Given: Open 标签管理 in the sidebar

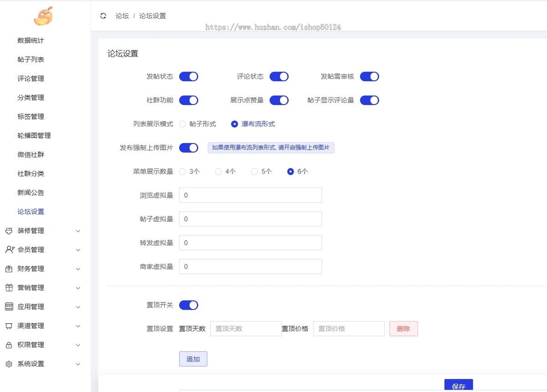Looking at the screenshot, I should [x=31, y=117].
